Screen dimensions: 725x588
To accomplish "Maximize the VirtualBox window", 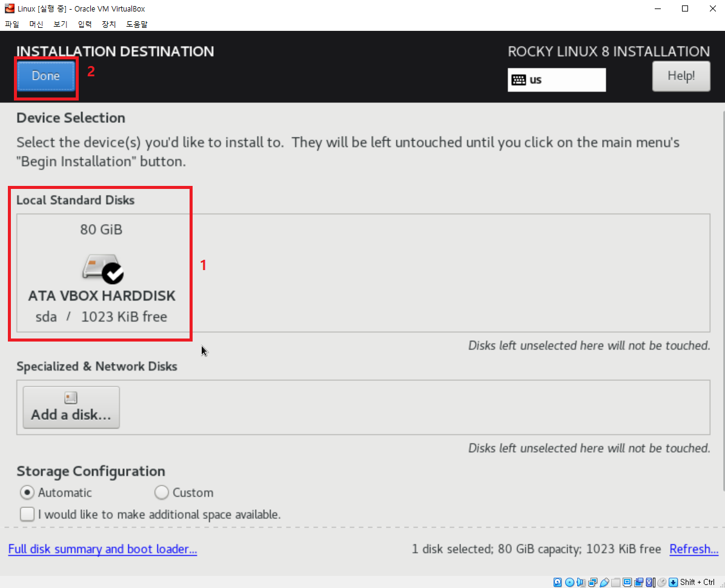I will click(685, 9).
